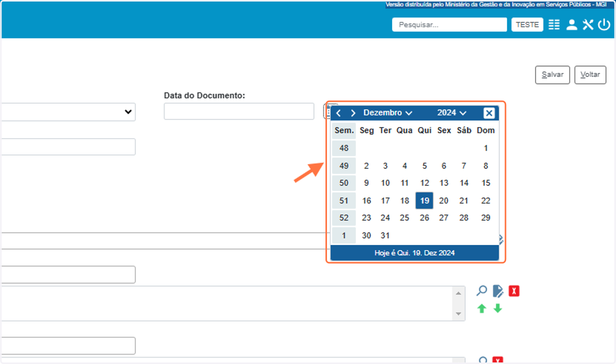Click the text field below Data do Documento row

click(68, 147)
